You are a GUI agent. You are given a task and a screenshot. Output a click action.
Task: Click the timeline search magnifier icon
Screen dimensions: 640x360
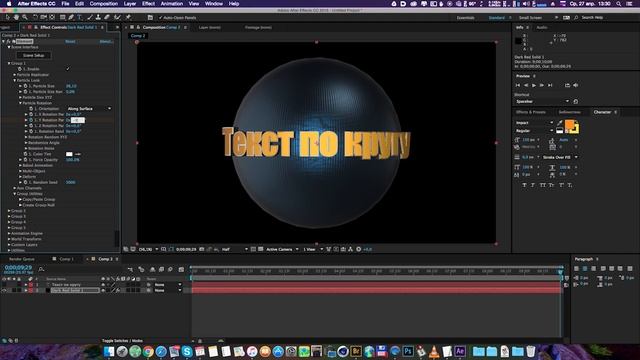pyautogui.click(x=41, y=269)
